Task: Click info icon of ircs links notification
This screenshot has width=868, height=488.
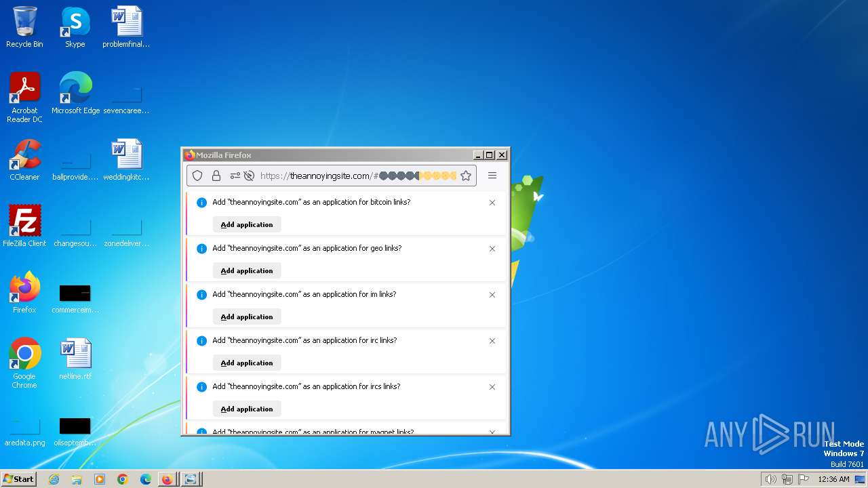Action: pyautogui.click(x=201, y=387)
